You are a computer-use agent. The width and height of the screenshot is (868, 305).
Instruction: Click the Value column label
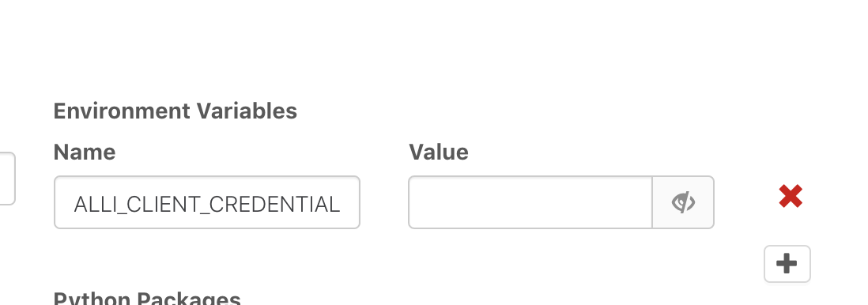coord(439,152)
